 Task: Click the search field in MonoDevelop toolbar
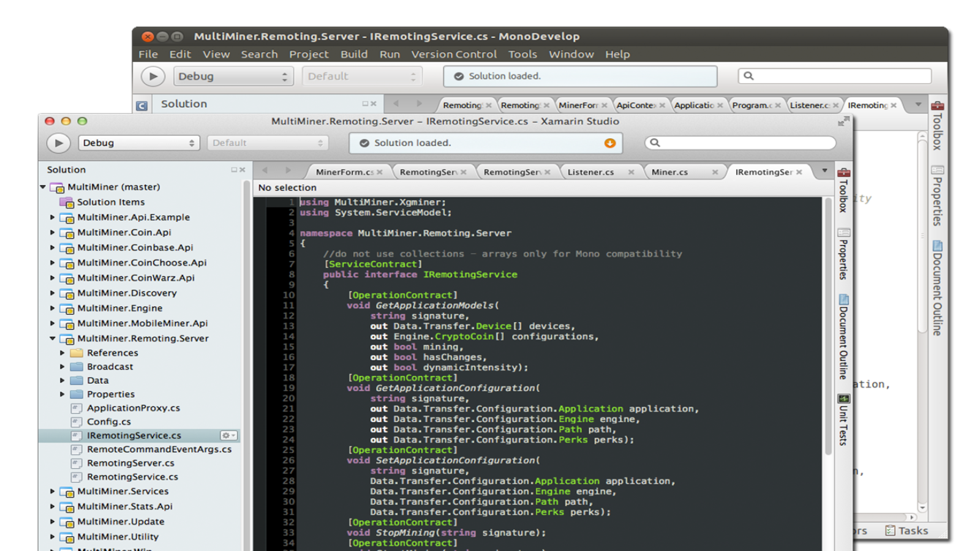point(834,76)
